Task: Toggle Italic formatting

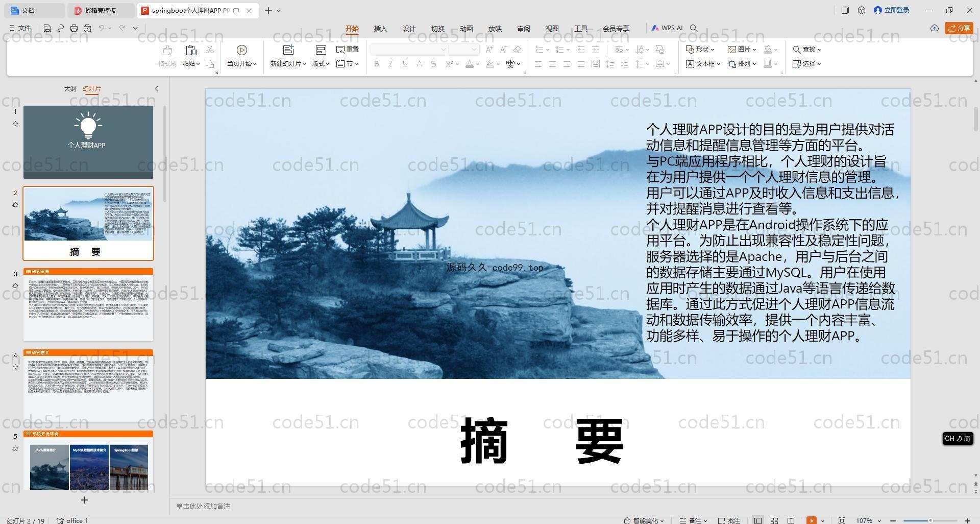Action: point(390,64)
